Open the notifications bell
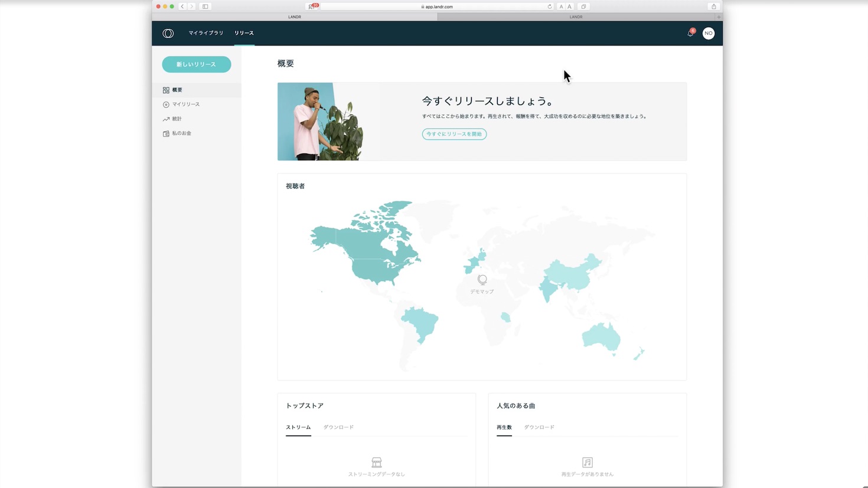This screenshot has width=868, height=488. click(x=690, y=33)
